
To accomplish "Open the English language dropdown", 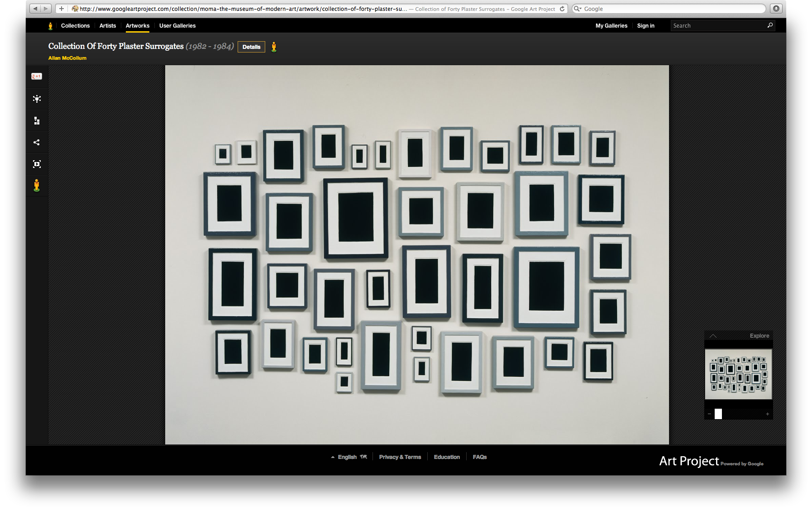I will 348,457.
